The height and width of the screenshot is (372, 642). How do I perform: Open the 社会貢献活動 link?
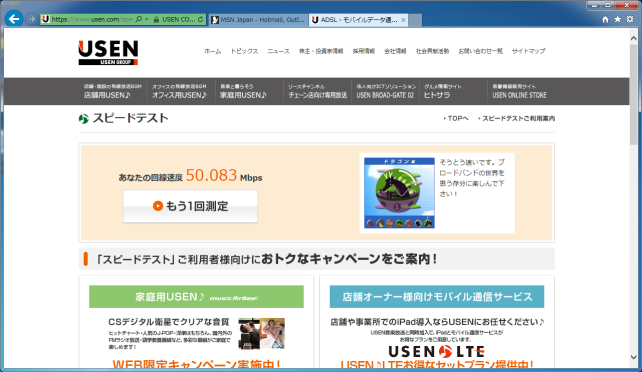tap(432, 51)
